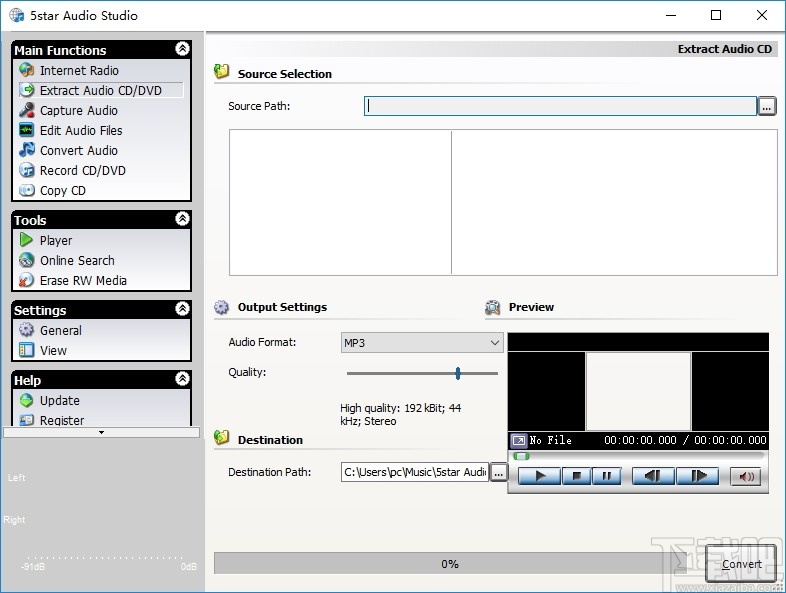
Task: Adjust the Quality slider handle
Action: click(x=458, y=373)
